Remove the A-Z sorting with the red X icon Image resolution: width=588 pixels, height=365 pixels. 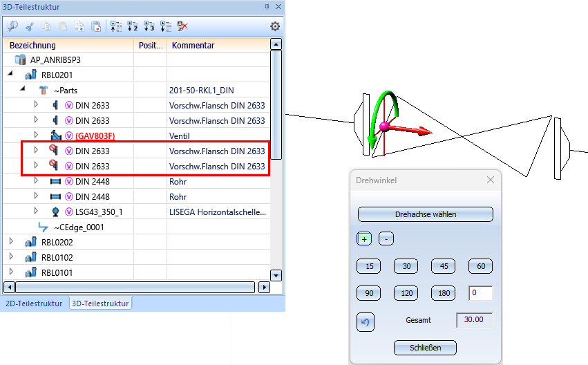[182, 26]
